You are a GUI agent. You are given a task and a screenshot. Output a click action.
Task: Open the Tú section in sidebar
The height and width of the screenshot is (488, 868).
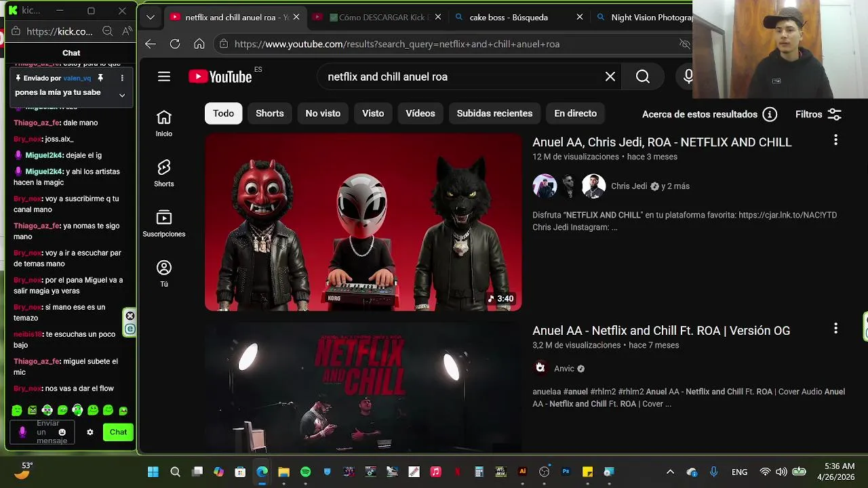(164, 274)
